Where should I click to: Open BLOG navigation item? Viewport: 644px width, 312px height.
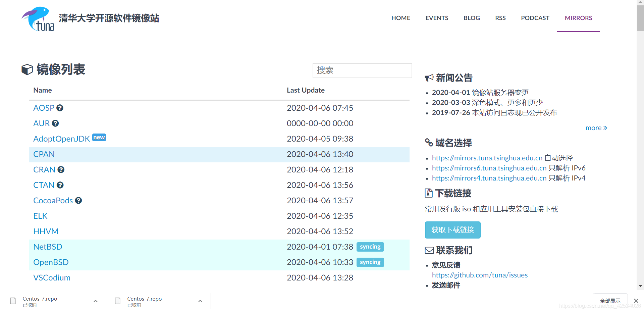click(472, 18)
